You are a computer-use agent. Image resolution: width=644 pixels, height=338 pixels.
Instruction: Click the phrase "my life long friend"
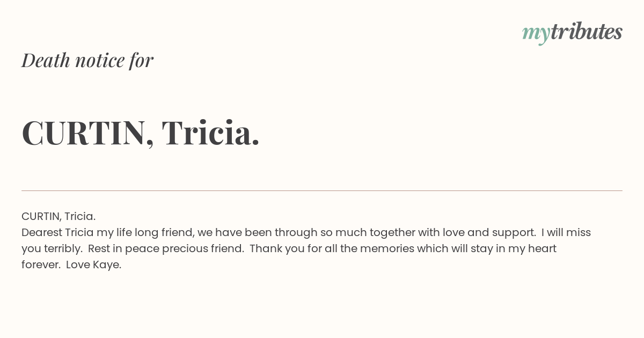(145, 232)
